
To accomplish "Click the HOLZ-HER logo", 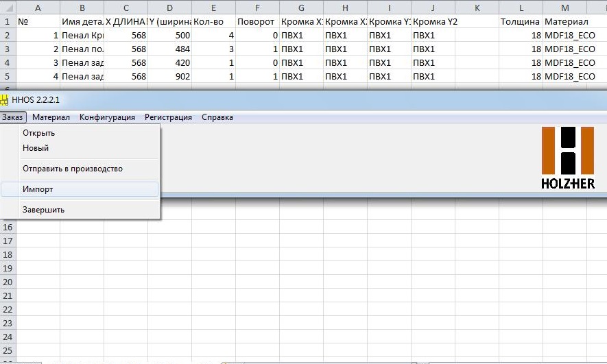I will [x=568, y=158].
